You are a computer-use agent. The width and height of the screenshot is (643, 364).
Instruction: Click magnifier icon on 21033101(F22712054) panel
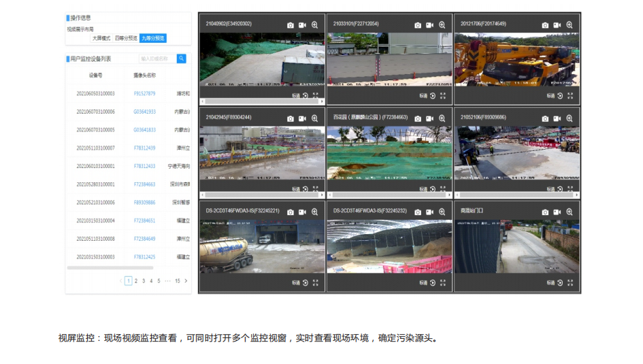[442, 25]
